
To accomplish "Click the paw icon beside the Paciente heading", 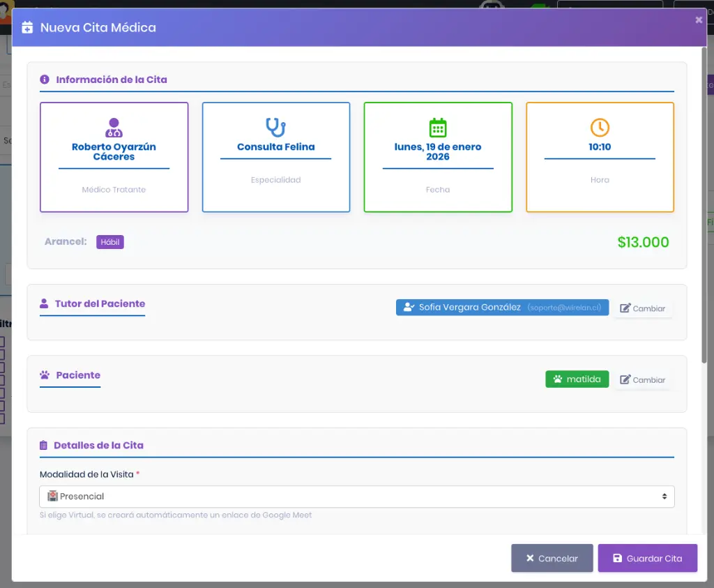I will click(45, 375).
